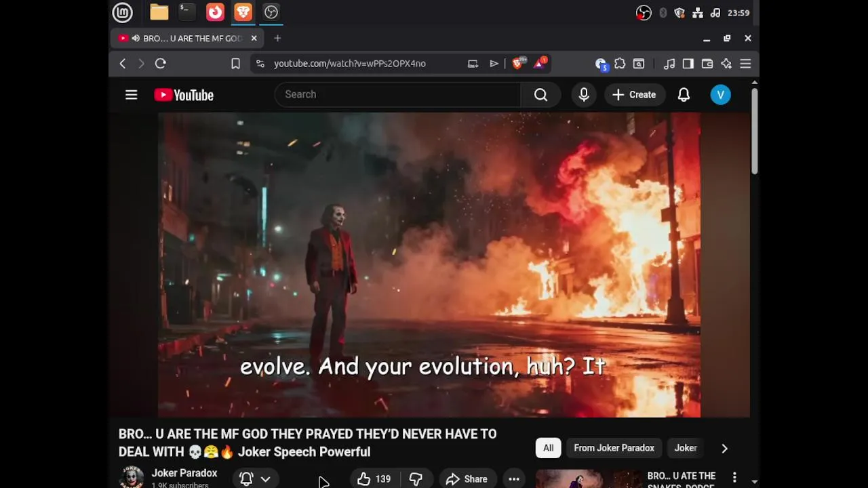Image resolution: width=868 pixels, height=488 pixels.
Task: Close the YouTube browser tab
Action: 254,39
